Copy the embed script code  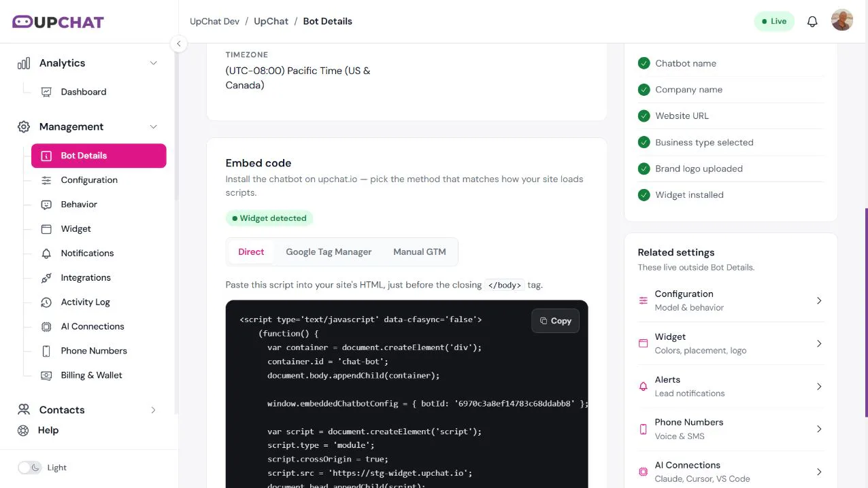click(555, 321)
